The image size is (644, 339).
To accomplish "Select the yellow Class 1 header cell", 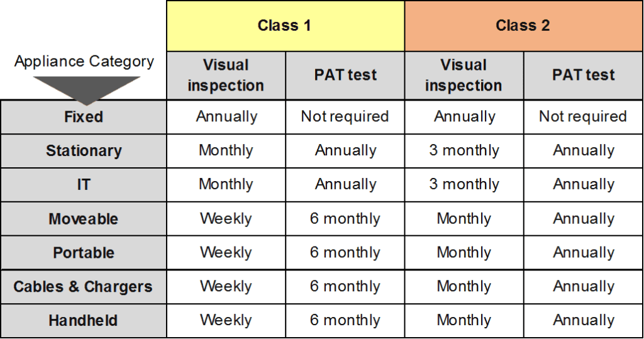I will 285,26.
